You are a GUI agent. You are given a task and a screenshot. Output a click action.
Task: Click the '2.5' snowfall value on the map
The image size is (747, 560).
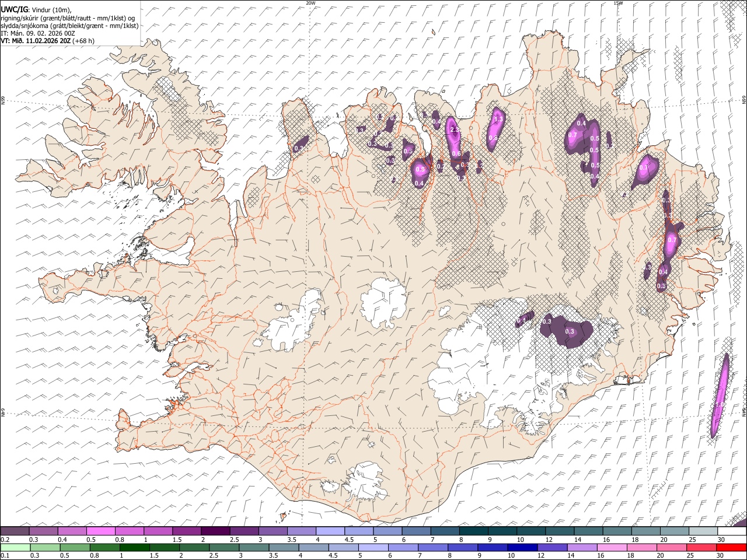[455, 130]
